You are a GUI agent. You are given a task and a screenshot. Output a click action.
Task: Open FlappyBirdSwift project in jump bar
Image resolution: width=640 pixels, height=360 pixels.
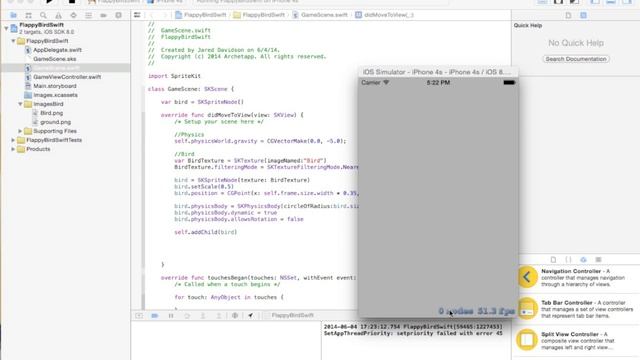tap(201, 15)
